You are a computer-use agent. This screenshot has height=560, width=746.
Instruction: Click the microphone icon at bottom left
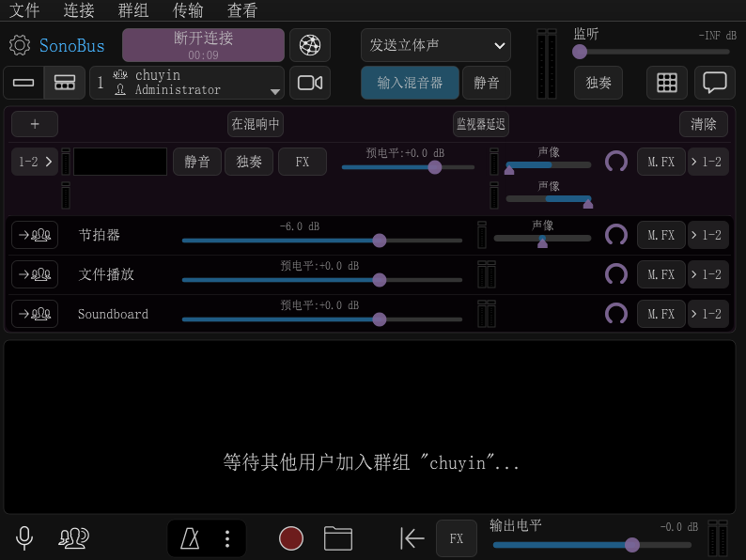point(24,538)
